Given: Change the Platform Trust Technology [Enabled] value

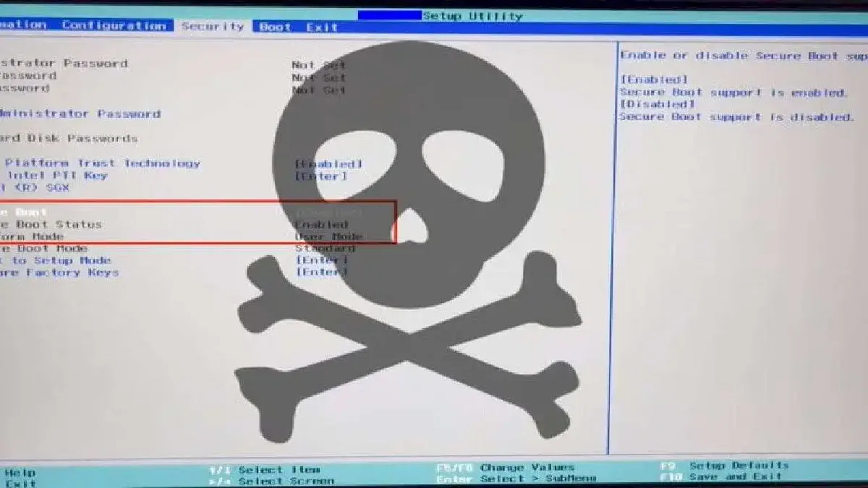Looking at the screenshot, I should coord(328,165).
